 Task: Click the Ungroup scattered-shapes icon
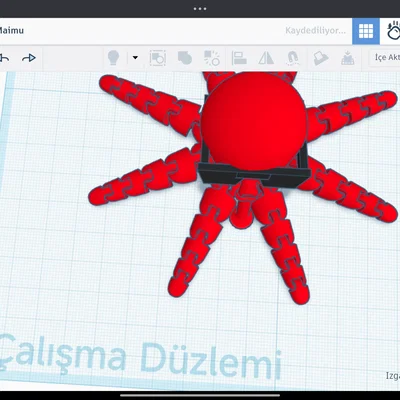(212, 58)
